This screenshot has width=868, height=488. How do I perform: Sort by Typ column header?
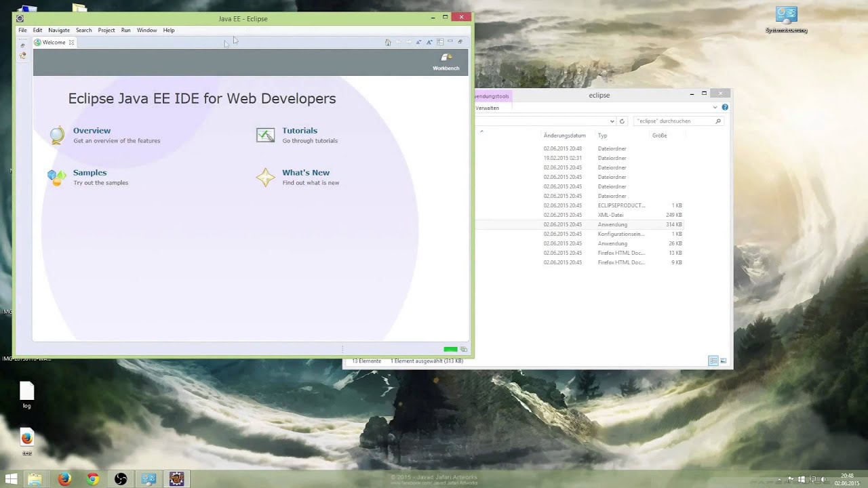tap(602, 136)
